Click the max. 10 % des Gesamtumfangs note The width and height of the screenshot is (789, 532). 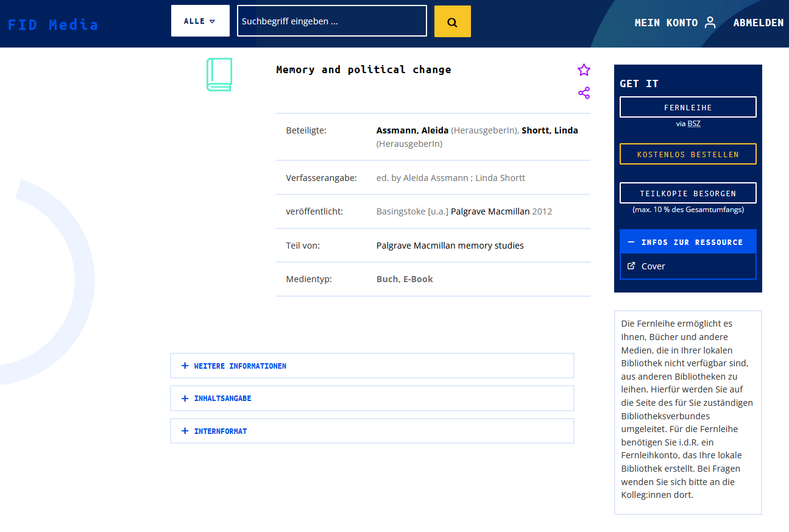(x=688, y=210)
